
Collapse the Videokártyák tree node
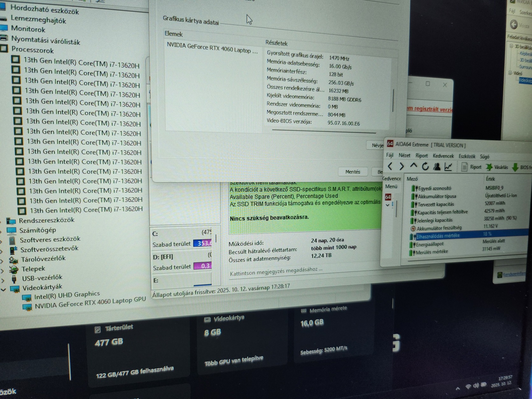[x=3, y=290]
